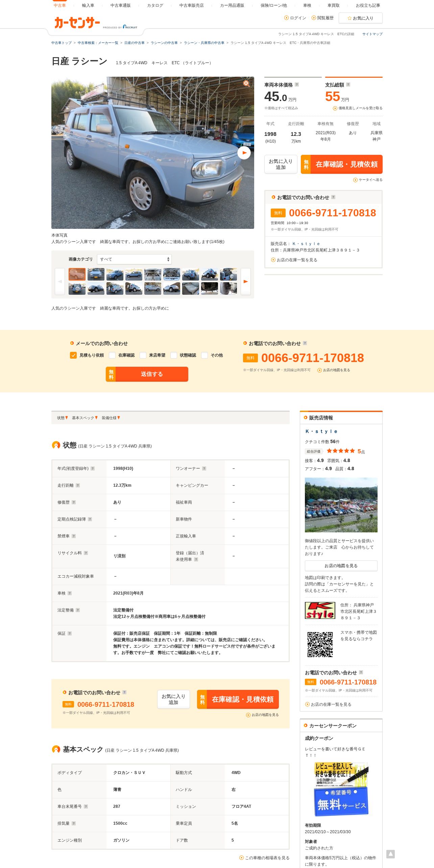Open the 画像カテゴリ dropdown
This screenshot has height=868, width=434.
134,259
